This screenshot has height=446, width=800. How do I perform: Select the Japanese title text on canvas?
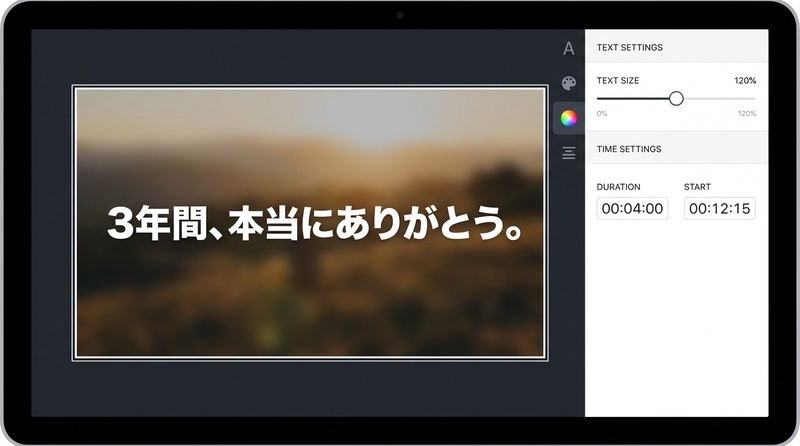[315, 224]
